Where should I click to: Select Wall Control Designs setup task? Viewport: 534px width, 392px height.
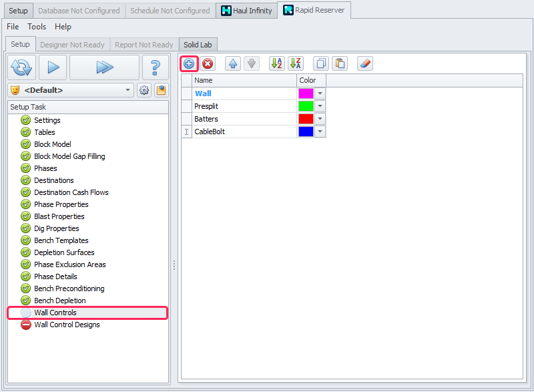[x=67, y=325]
